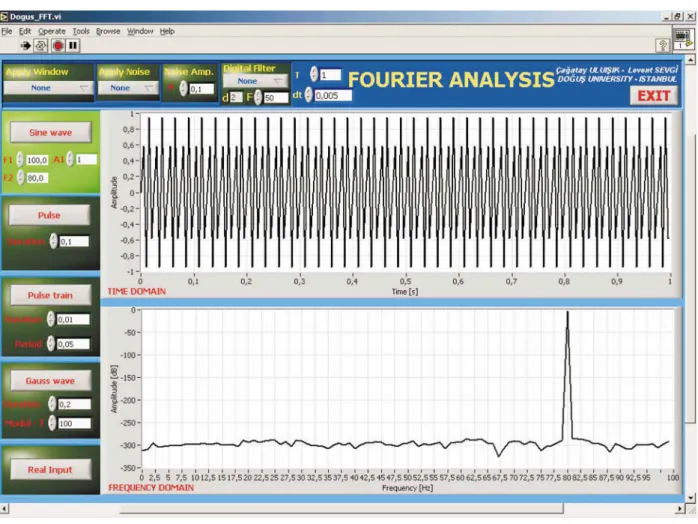Open the Tools menu

click(x=81, y=31)
